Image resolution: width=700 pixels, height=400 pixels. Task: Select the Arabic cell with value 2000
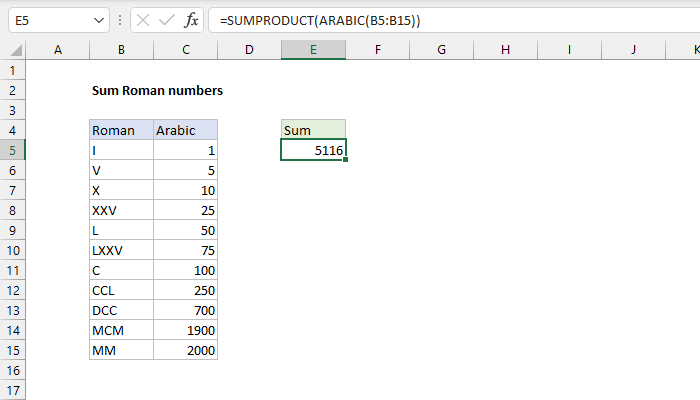pos(186,350)
